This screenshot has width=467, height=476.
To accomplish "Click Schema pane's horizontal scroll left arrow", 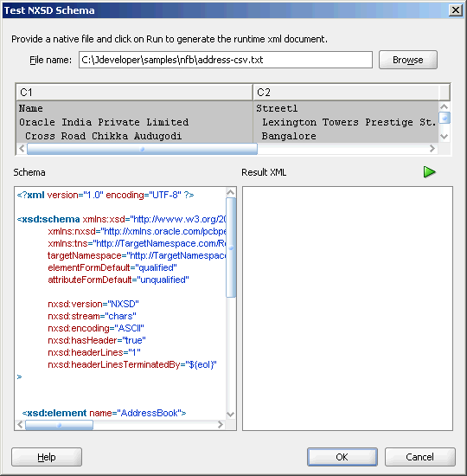I will coord(21,424).
